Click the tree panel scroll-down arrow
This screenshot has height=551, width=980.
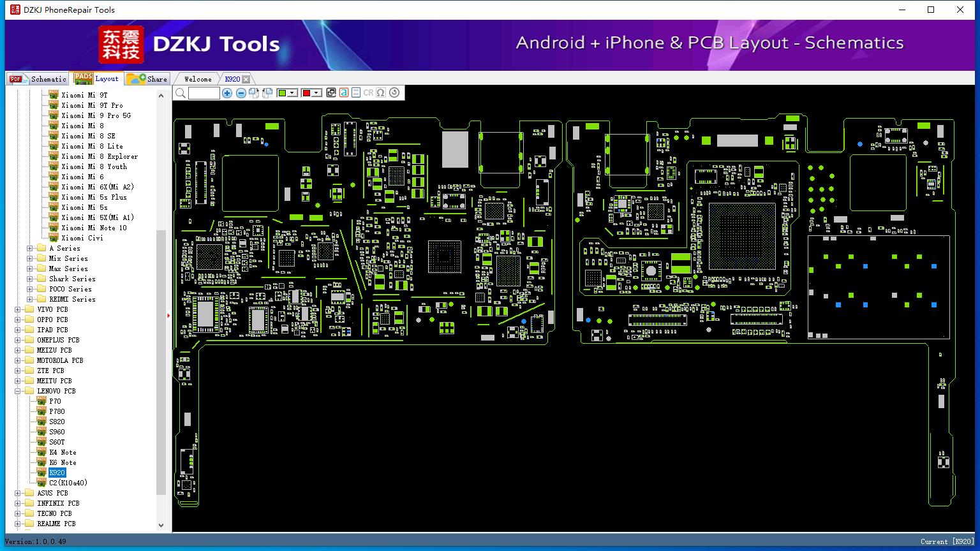pyautogui.click(x=161, y=525)
